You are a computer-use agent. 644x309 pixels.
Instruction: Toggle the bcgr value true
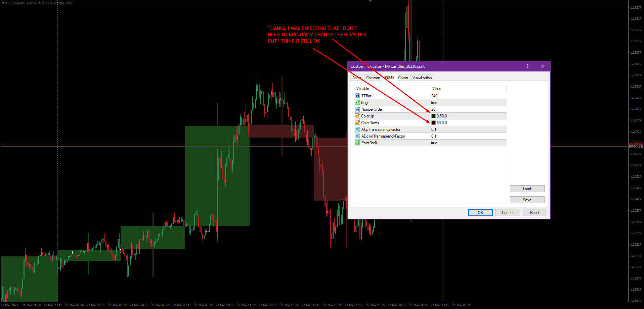coord(468,103)
